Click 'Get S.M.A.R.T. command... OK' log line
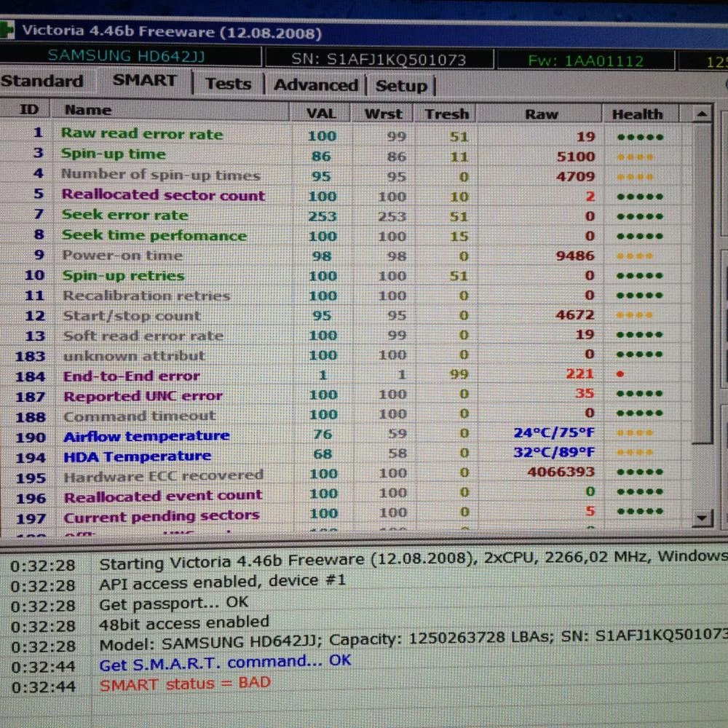 [225, 662]
